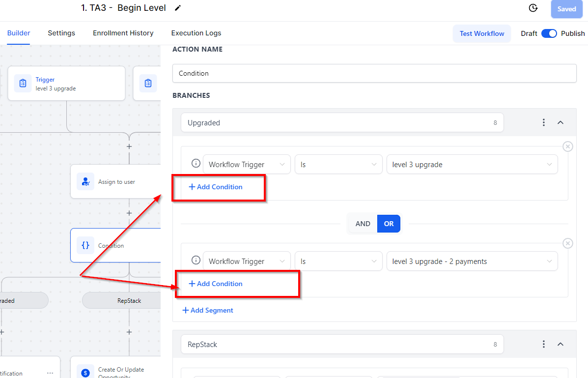The height and width of the screenshot is (378, 588).
Task: View the Execution Logs tab
Action: coord(196,33)
